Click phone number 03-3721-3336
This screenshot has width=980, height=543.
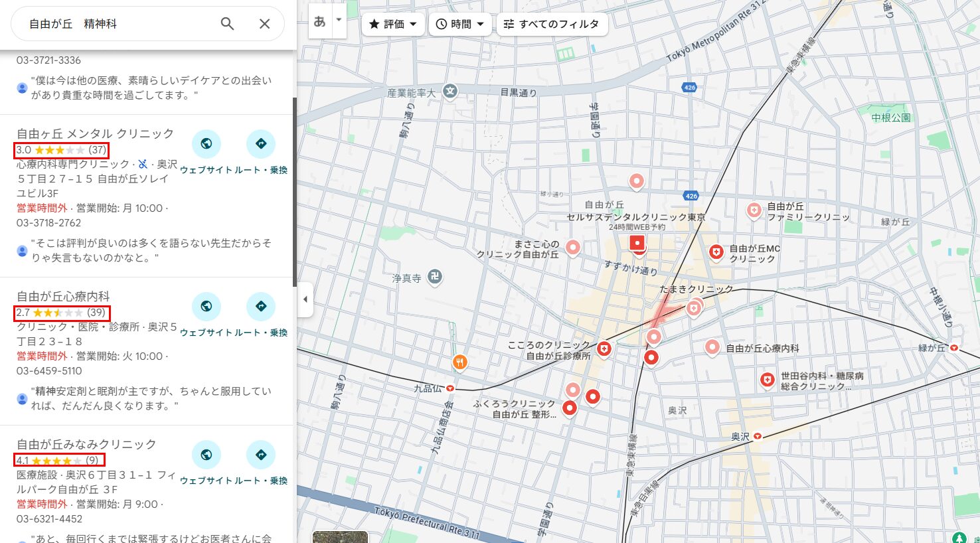click(x=49, y=60)
